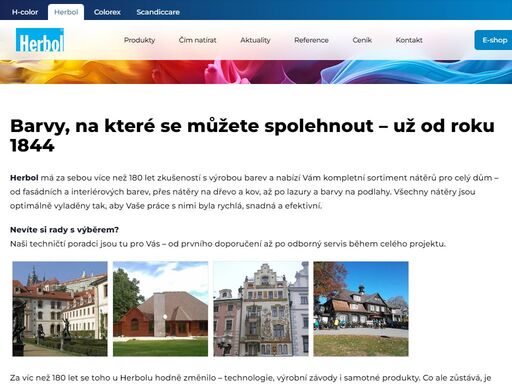Open the red brick building photo
Viewport: 512px width, 384px height.
tap(160, 309)
